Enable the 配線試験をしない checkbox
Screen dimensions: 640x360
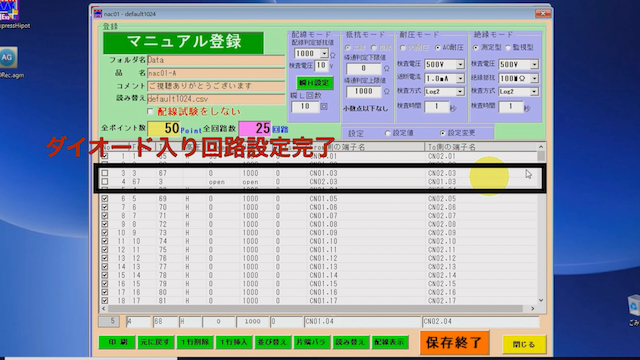(150, 111)
